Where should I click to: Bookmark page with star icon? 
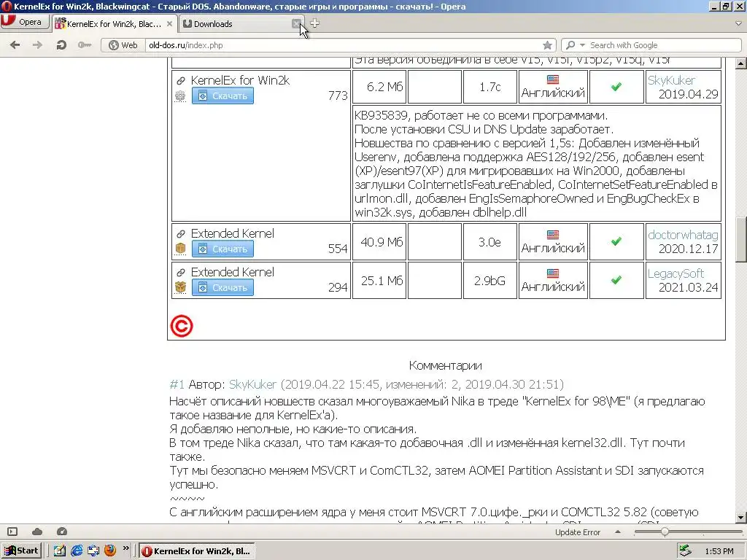(547, 45)
